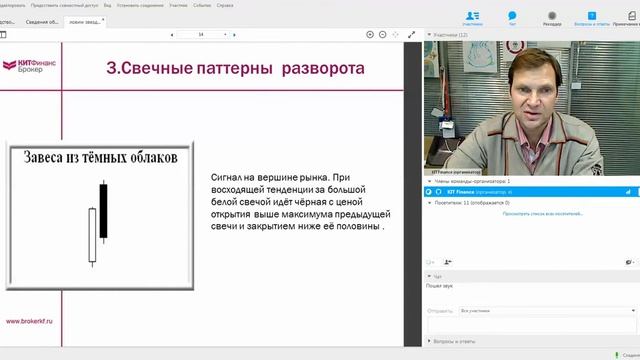This screenshot has height=360, width=640.
Task: Click the presenter webcam video
Action: pos(532,108)
